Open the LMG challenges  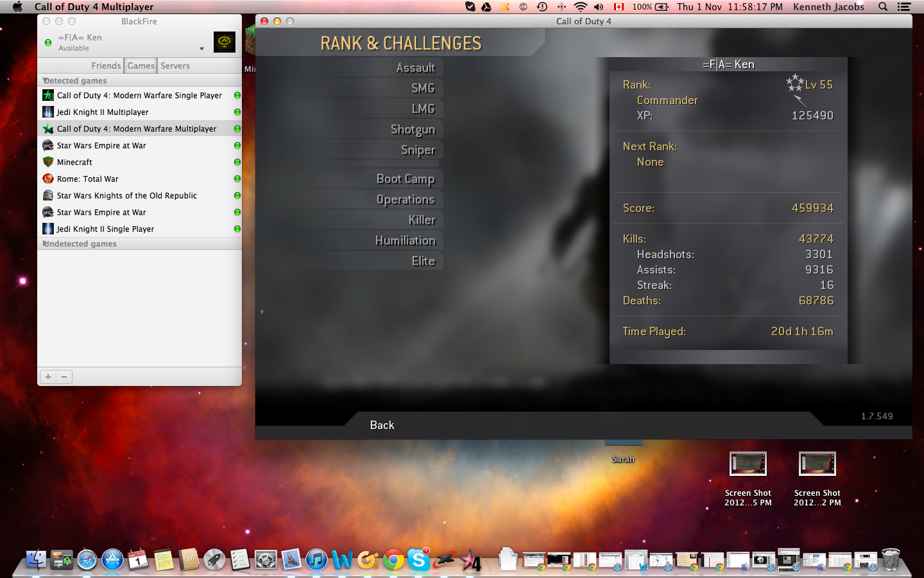(x=423, y=109)
